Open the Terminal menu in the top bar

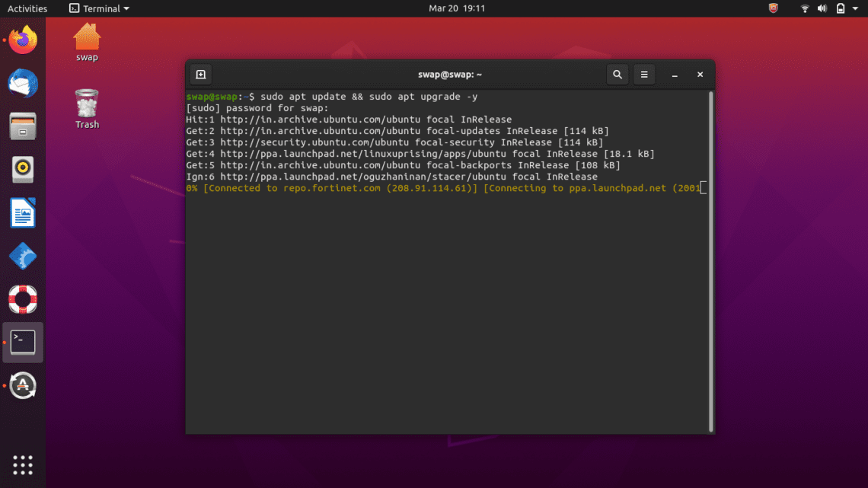click(x=99, y=8)
